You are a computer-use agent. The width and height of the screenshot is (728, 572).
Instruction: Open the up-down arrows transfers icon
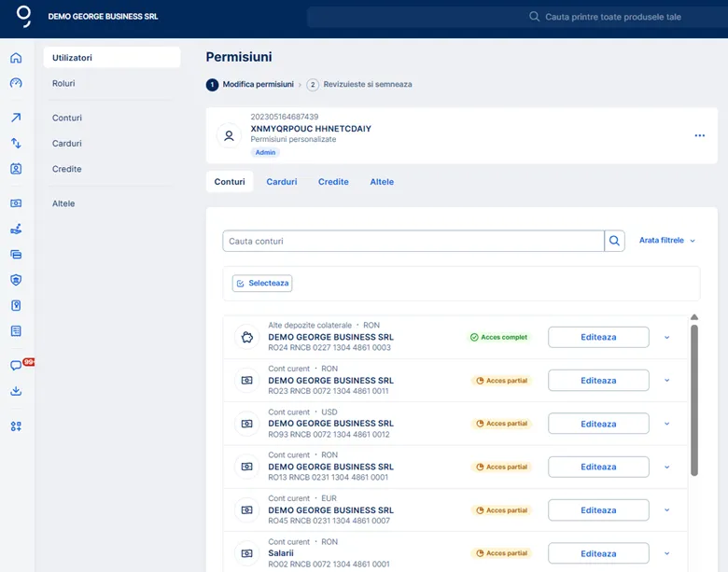tap(16, 144)
